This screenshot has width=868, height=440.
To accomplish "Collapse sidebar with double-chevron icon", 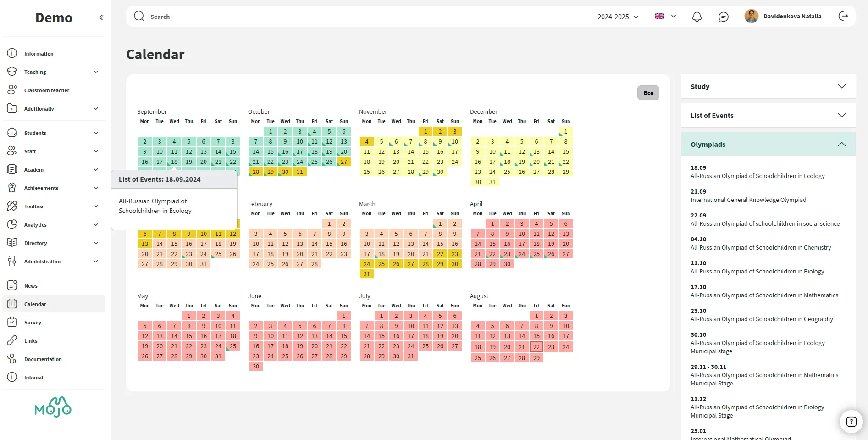I will [x=101, y=17].
